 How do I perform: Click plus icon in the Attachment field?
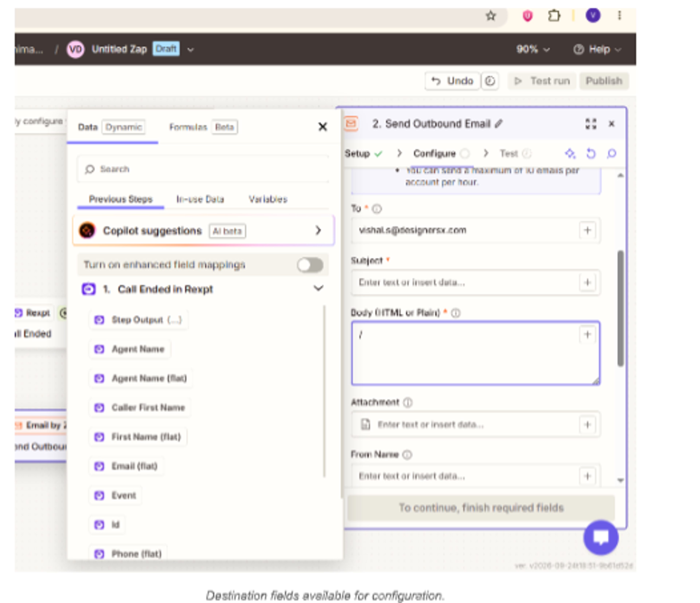click(x=587, y=424)
